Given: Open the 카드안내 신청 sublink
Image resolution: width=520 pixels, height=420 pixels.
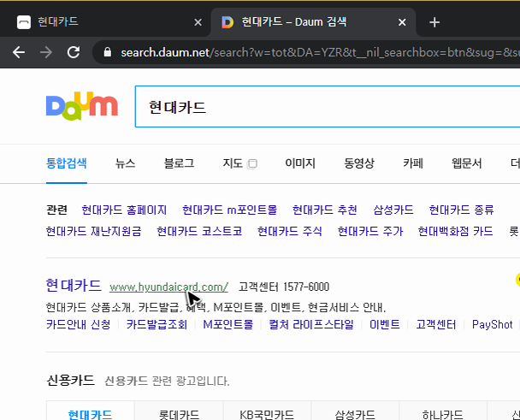Looking at the screenshot, I should pyautogui.click(x=79, y=324).
